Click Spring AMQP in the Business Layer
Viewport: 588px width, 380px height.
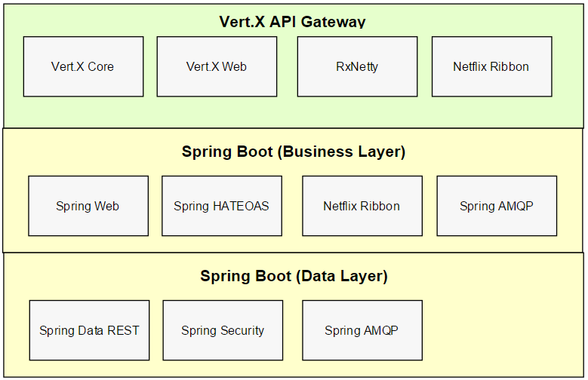click(x=497, y=206)
